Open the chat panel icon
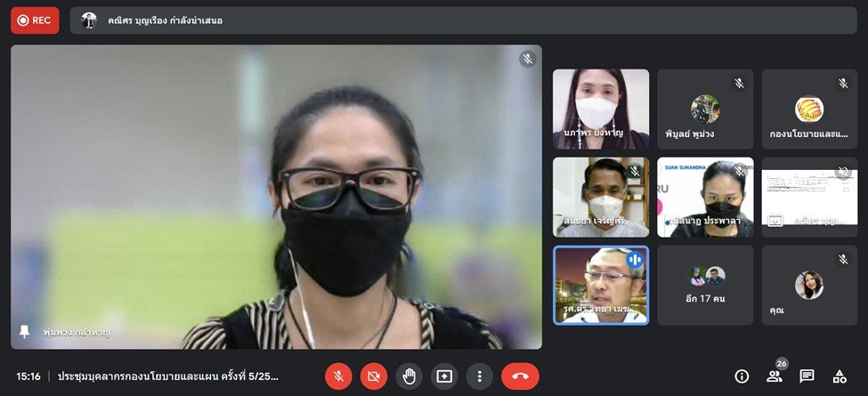This screenshot has height=396, width=868. point(807,376)
